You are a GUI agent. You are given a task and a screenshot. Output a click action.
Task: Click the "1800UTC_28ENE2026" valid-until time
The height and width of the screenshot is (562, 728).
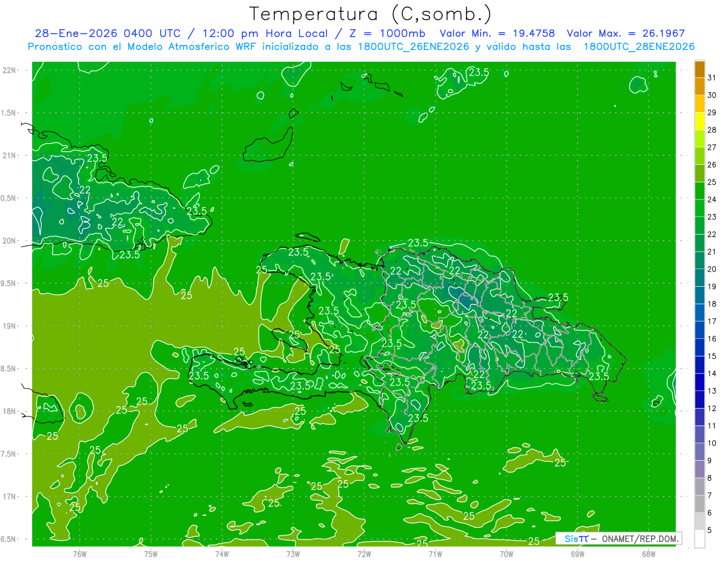tap(639, 47)
